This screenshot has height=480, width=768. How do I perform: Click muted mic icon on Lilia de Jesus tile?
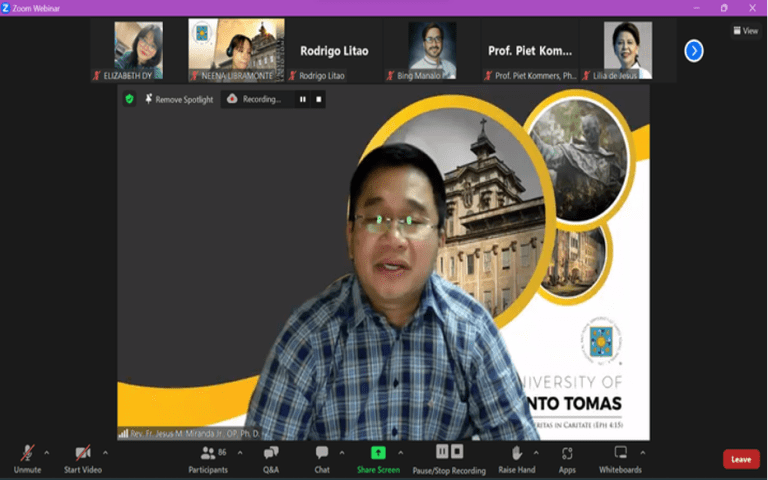586,75
